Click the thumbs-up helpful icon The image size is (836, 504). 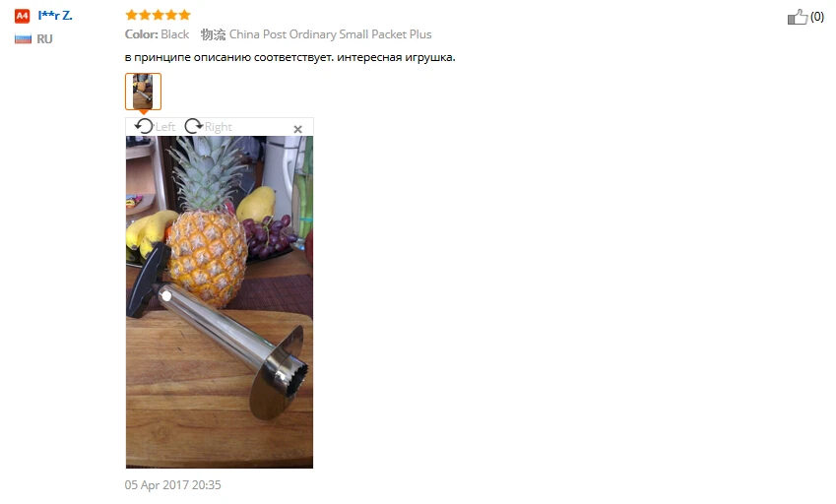[x=798, y=17]
